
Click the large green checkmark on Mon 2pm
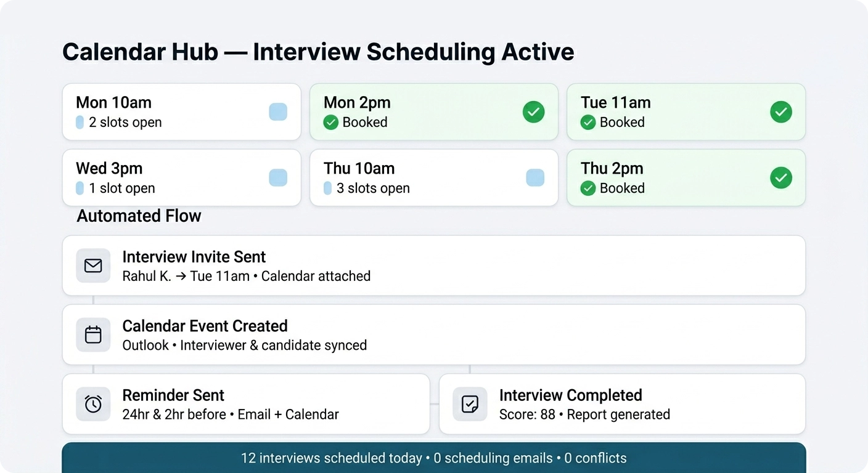(533, 112)
